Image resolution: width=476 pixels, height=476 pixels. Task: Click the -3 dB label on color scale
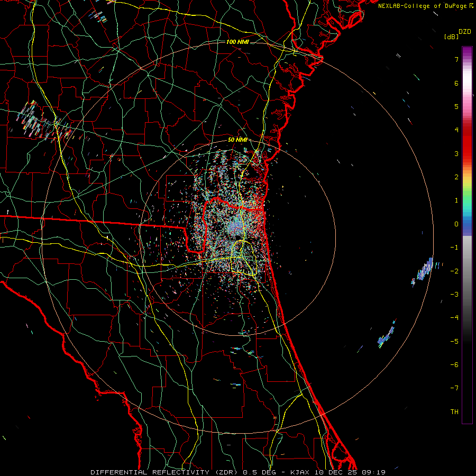(x=454, y=295)
